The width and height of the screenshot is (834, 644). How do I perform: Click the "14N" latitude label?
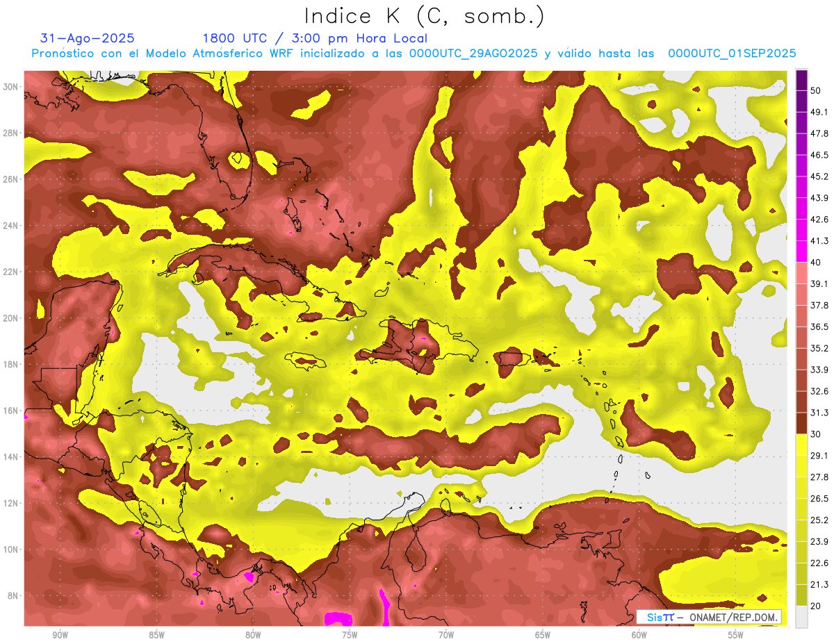(x=10, y=457)
